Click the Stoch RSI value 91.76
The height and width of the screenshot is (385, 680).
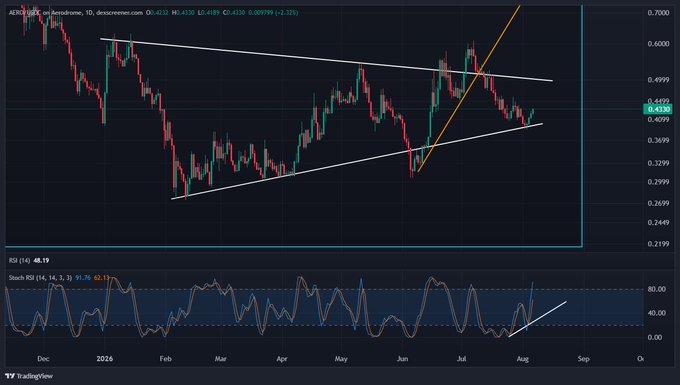83,277
